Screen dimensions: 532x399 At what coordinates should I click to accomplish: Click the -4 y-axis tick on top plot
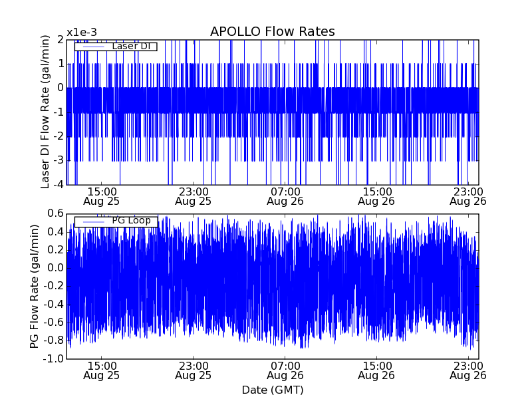point(59,184)
